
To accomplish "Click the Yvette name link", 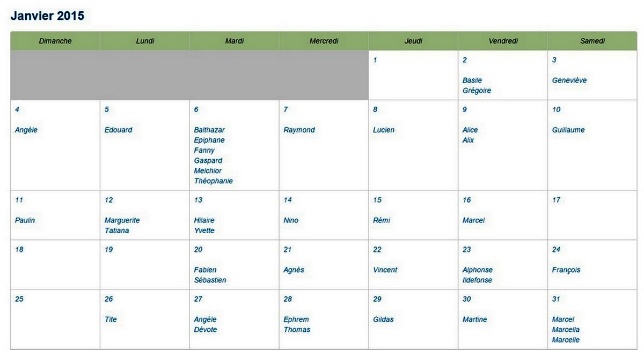I will 204,230.
